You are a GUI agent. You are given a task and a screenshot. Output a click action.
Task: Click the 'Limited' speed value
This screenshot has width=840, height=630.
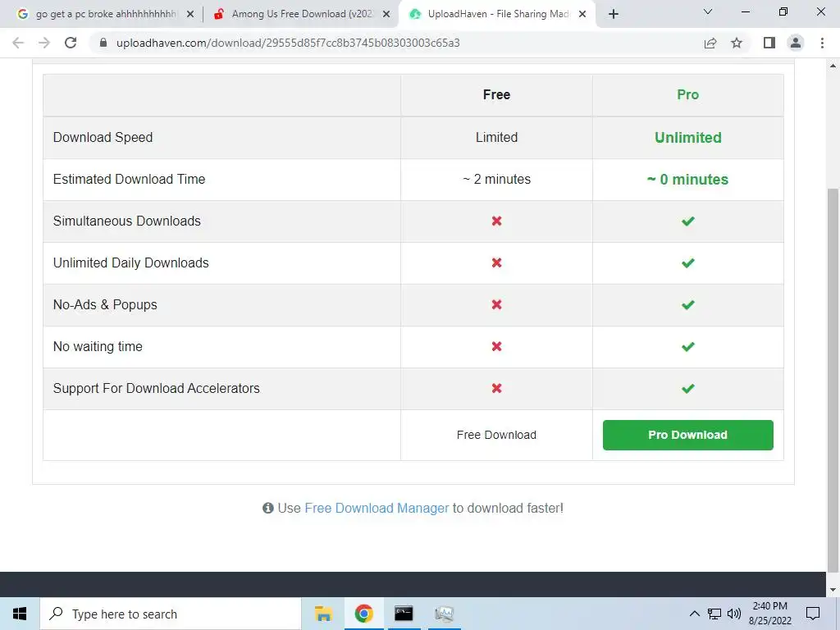[x=496, y=137]
